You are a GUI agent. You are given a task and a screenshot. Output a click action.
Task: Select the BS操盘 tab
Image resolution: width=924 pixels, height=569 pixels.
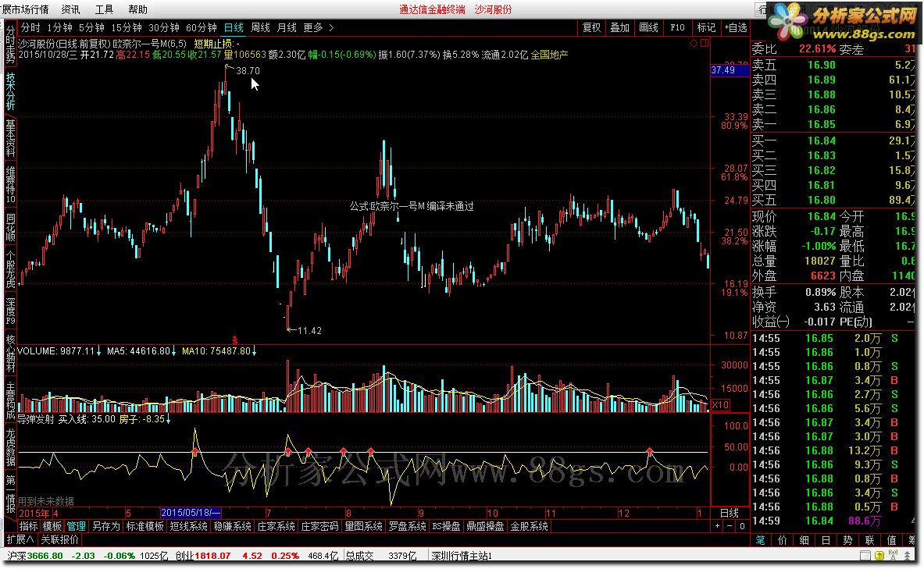pos(446,526)
